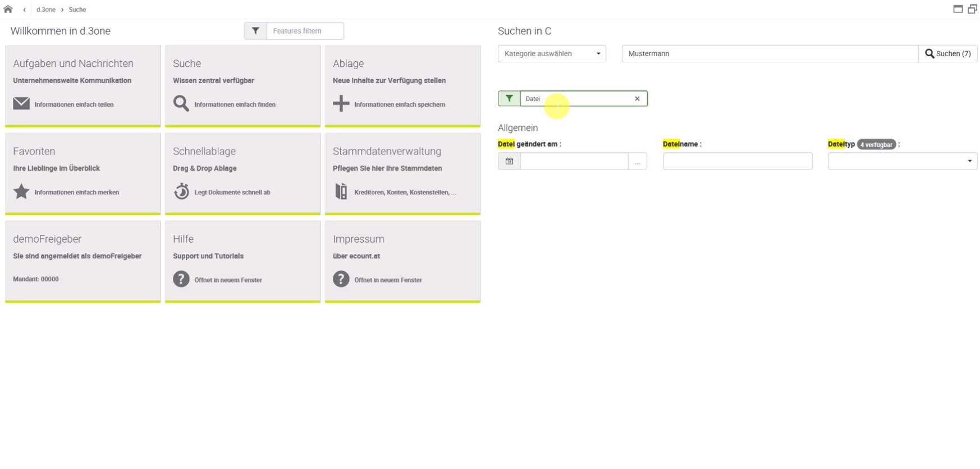The height and width of the screenshot is (469, 980).
Task: Click the Allgemein section heading
Action: click(x=518, y=128)
